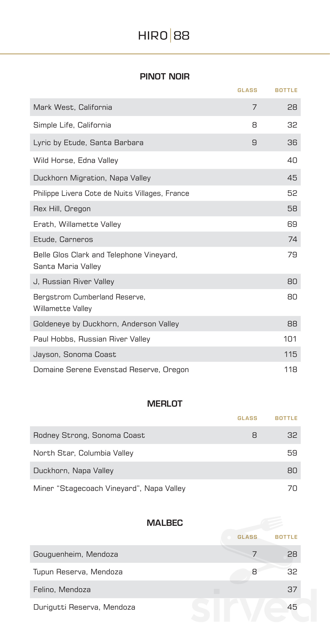Select Miner Stagecoach Vineyard, Napa Valley

[109, 488]
